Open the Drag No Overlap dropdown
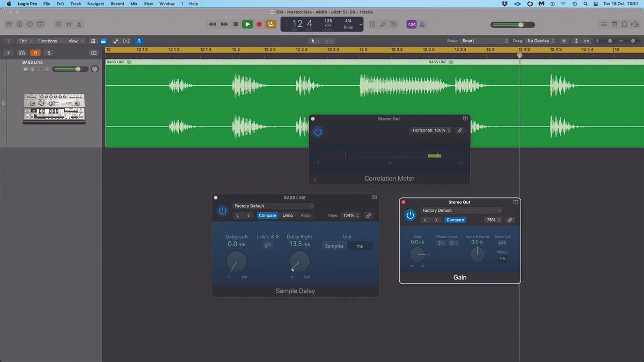 point(539,40)
